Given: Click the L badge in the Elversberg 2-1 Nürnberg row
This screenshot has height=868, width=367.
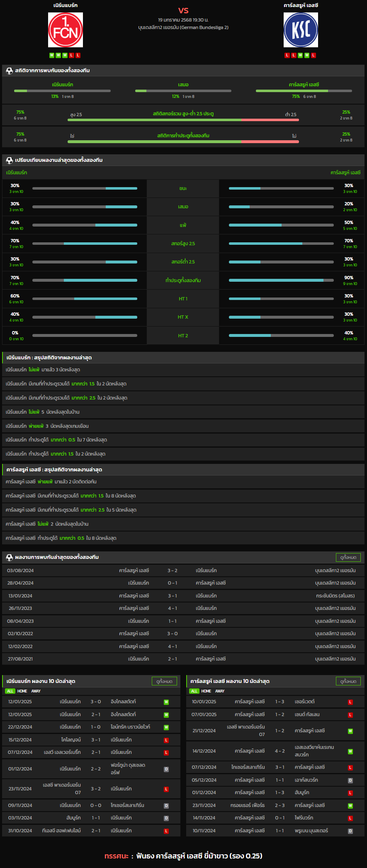Looking at the screenshot, I should 166,753.
